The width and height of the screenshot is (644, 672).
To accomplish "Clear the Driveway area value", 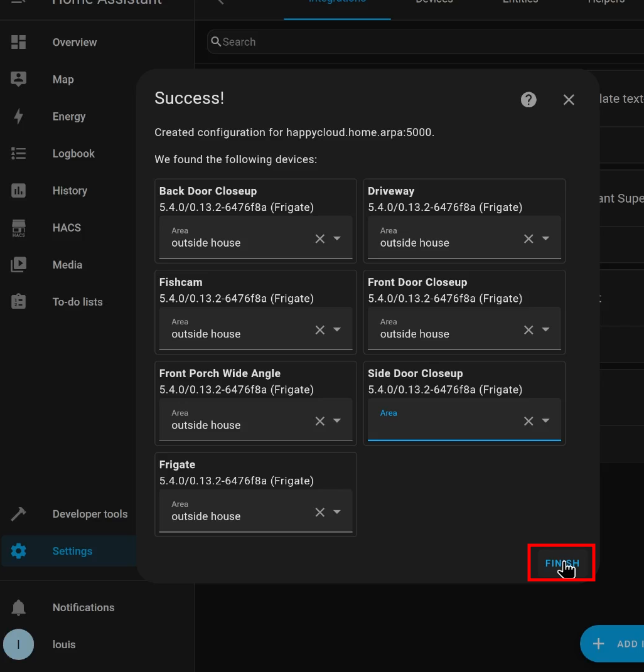I will point(529,238).
